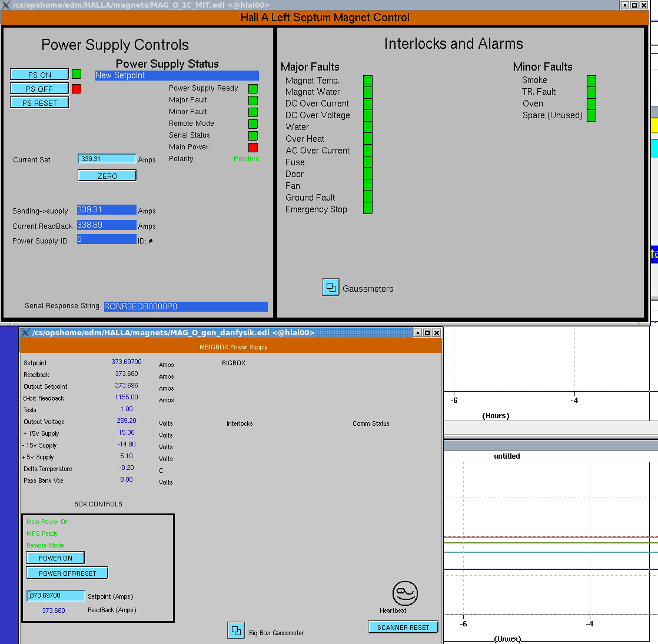Viewport: 658px width, 644px height.
Task: Click the green Remote Mode text in Box Controls
Action: [45, 545]
